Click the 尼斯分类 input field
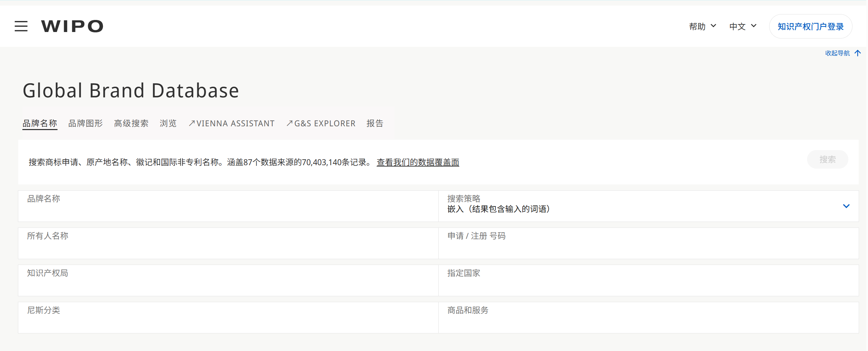 coord(228,318)
